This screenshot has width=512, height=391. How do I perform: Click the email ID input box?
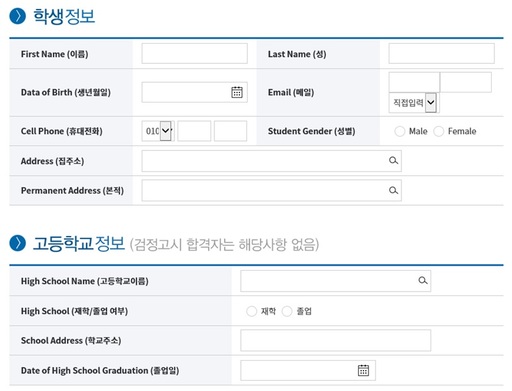414,82
